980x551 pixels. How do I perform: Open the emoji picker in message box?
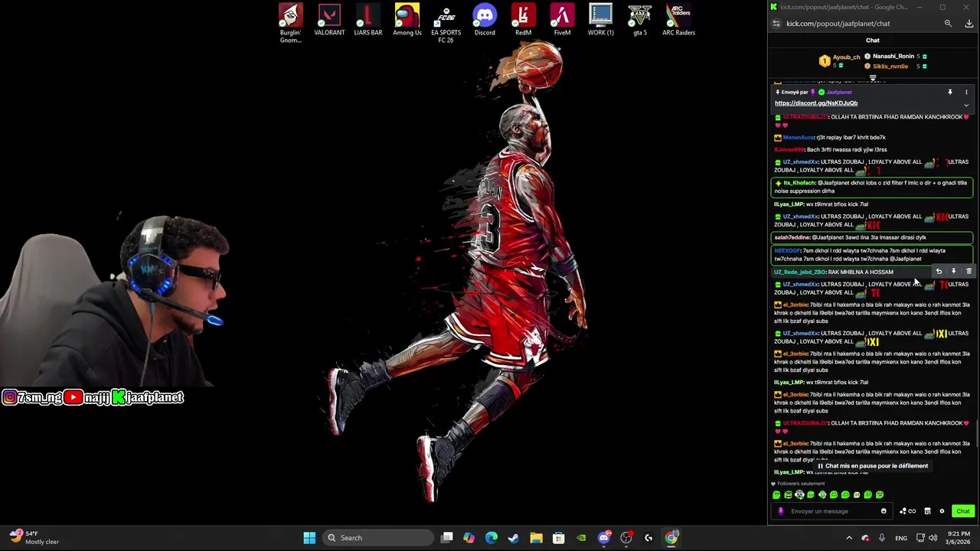pos(884,511)
